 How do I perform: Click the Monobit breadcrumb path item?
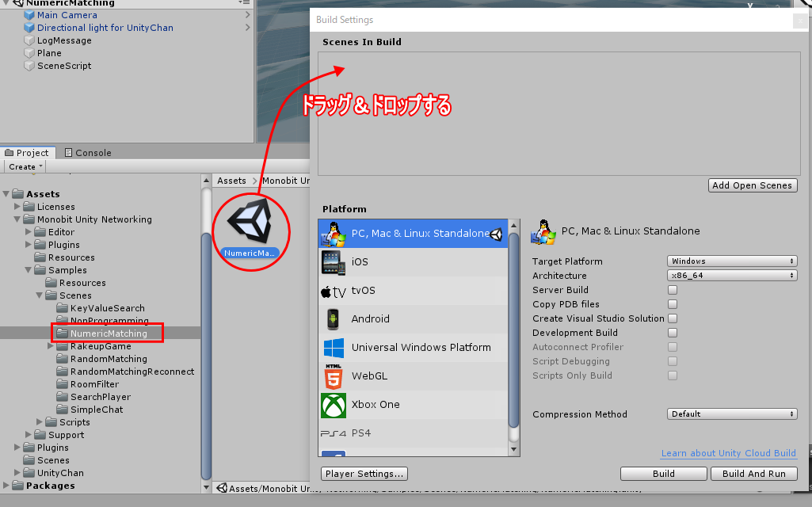click(x=285, y=181)
